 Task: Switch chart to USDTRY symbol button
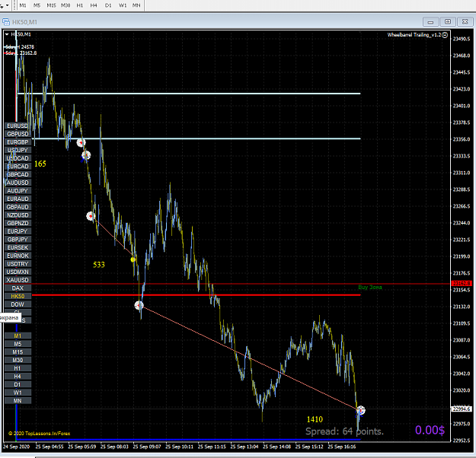[18, 264]
